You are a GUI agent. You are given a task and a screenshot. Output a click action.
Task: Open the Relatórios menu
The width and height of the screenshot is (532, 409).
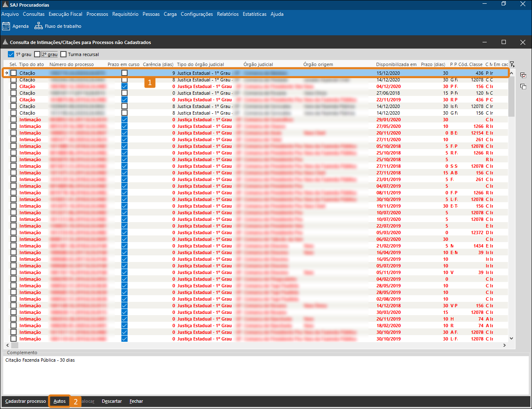(228, 14)
